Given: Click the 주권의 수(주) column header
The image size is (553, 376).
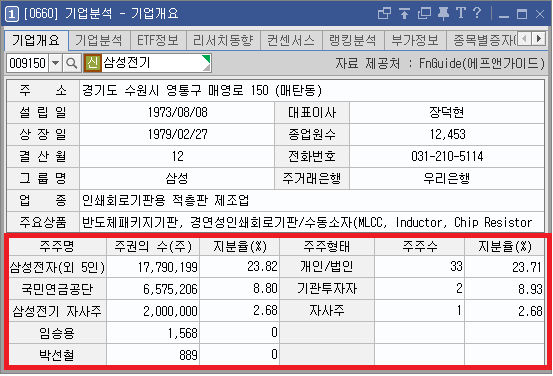Looking at the screenshot, I should pyautogui.click(x=153, y=246).
